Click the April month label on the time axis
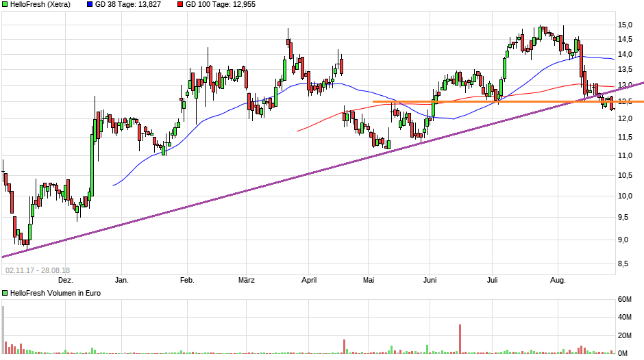 pyautogui.click(x=309, y=280)
